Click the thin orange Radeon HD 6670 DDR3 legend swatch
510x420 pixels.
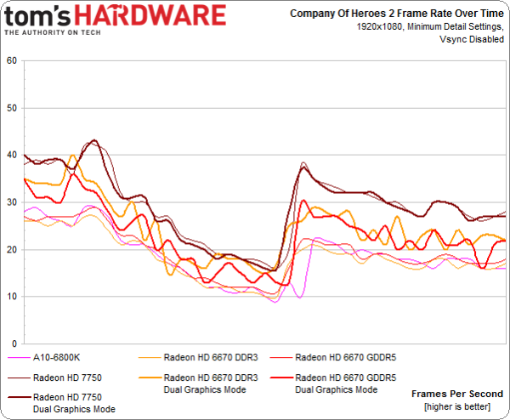pos(150,358)
